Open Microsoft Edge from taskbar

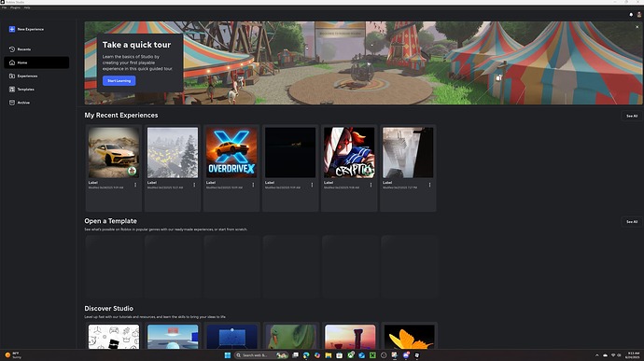point(306,355)
